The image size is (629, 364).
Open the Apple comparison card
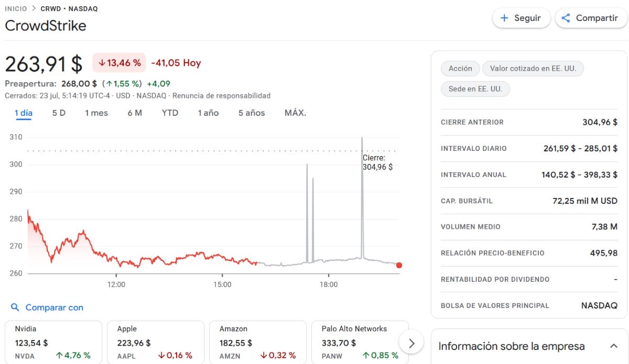pos(156,342)
